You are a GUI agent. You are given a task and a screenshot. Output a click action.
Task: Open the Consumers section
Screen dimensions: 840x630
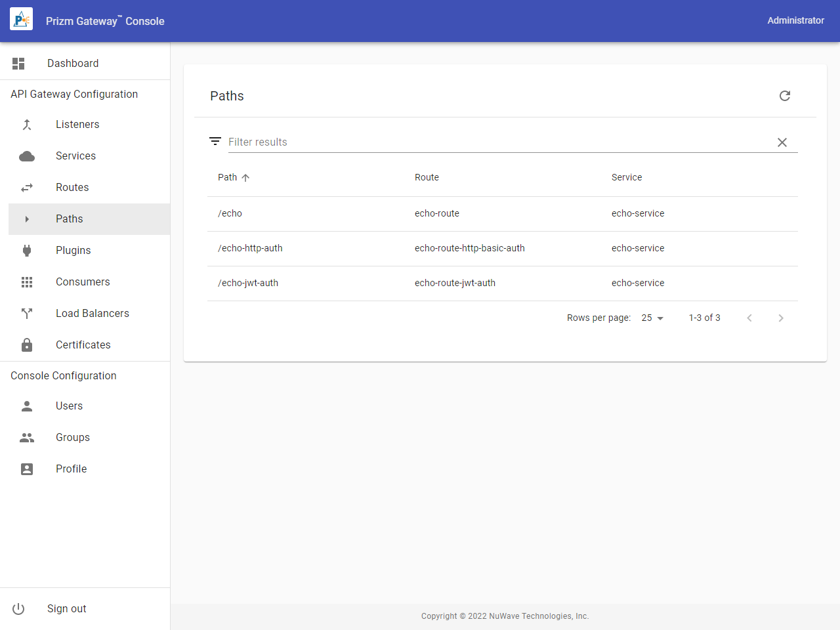[x=83, y=282]
